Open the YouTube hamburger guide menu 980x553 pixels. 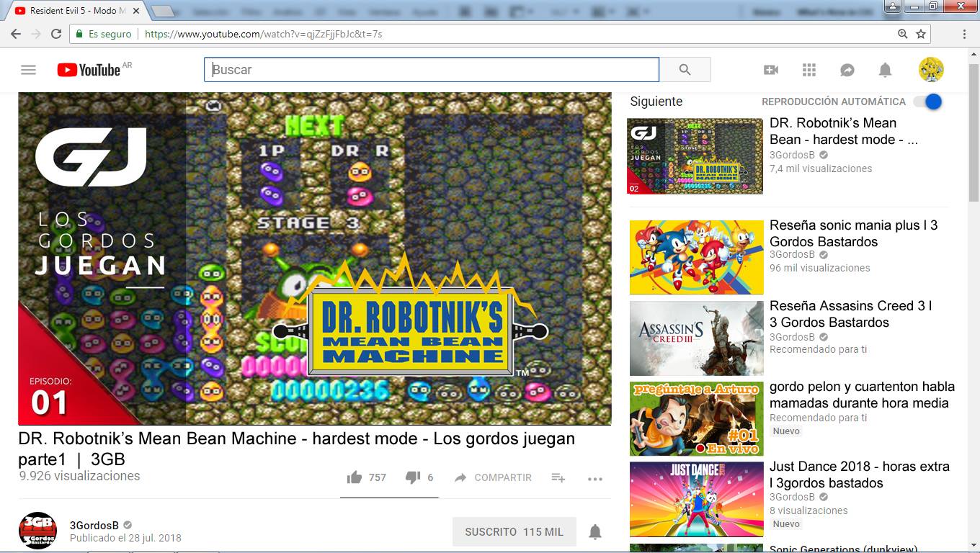pos(28,70)
